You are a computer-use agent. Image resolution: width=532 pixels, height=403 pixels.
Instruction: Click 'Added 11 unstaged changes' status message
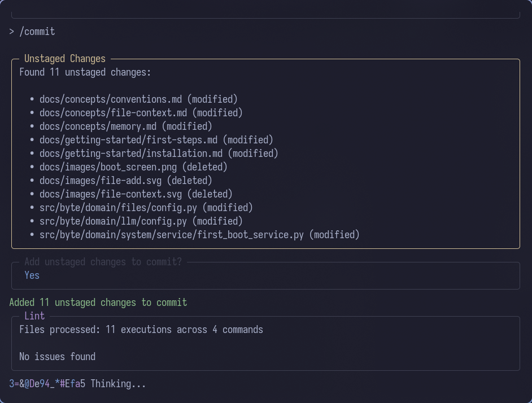tap(98, 303)
